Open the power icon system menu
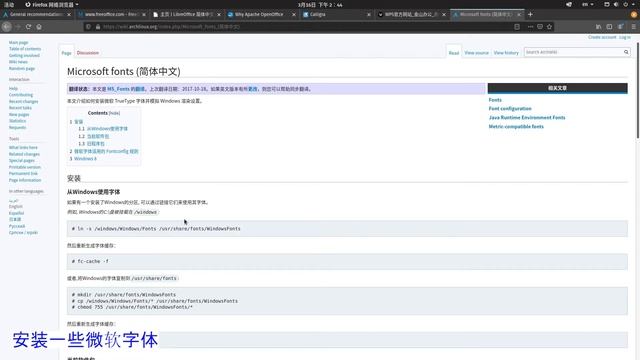The image size is (640, 360). coord(625,4)
